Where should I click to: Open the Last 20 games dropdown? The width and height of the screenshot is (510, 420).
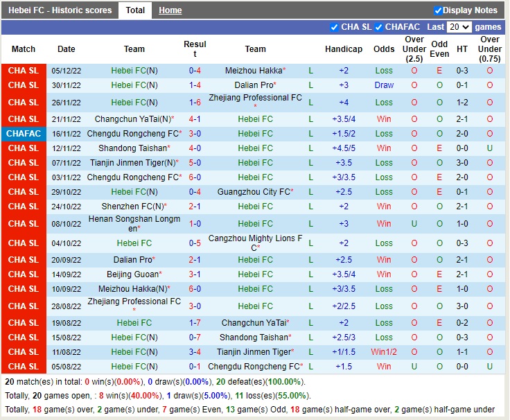(x=459, y=27)
